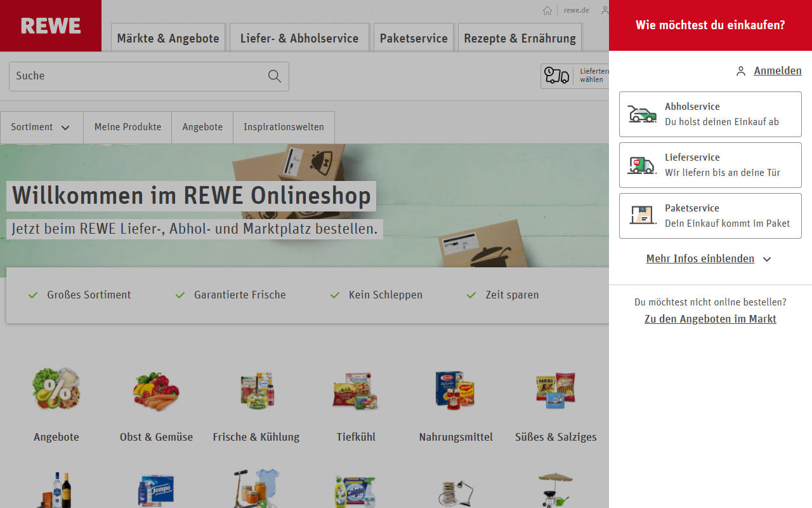Expand Mehr Infos einblenden
This screenshot has height=508, width=812.
pyautogui.click(x=709, y=259)
